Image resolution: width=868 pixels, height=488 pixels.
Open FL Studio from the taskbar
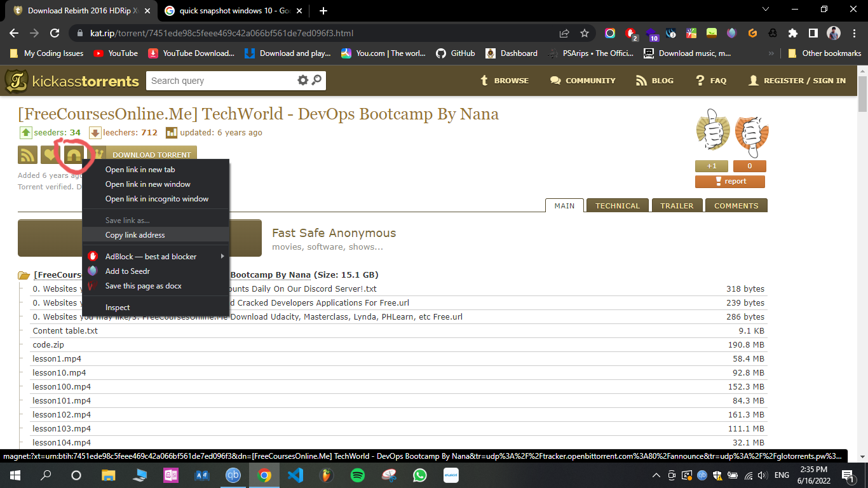(x=327, y=475)
